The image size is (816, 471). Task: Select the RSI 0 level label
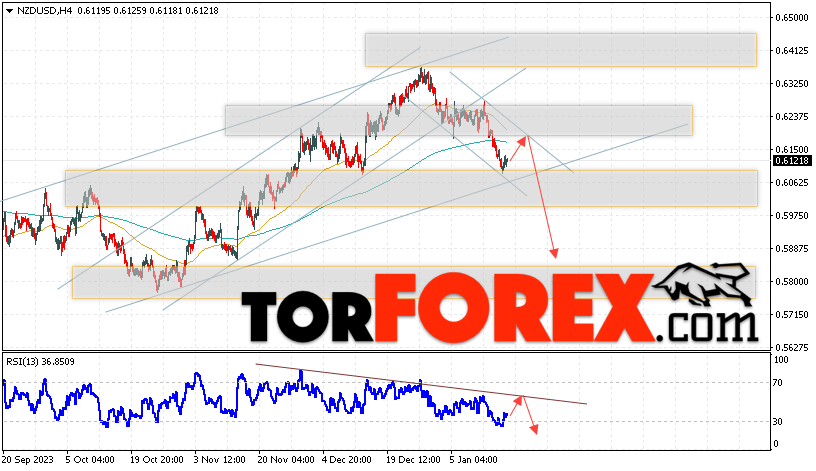pos(776,444)
